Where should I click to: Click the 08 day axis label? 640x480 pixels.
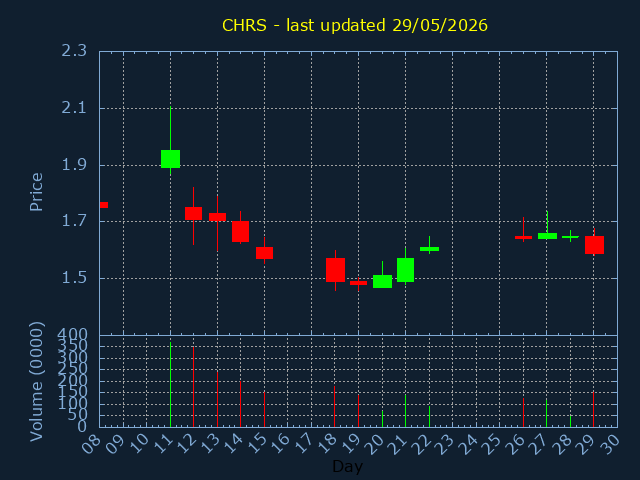pyautogui.click(x=92, y=444)
